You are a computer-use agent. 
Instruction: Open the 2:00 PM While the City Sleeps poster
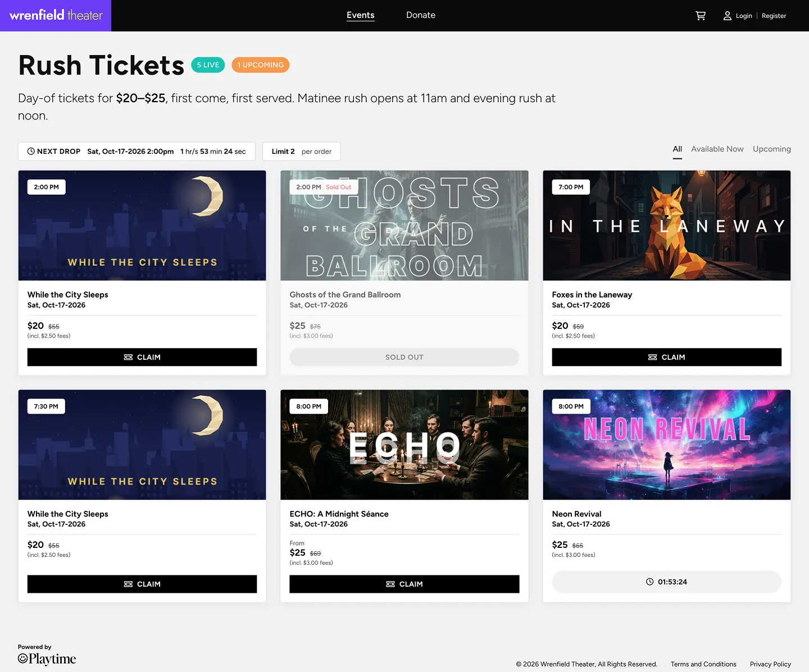[x=142, y=226]
